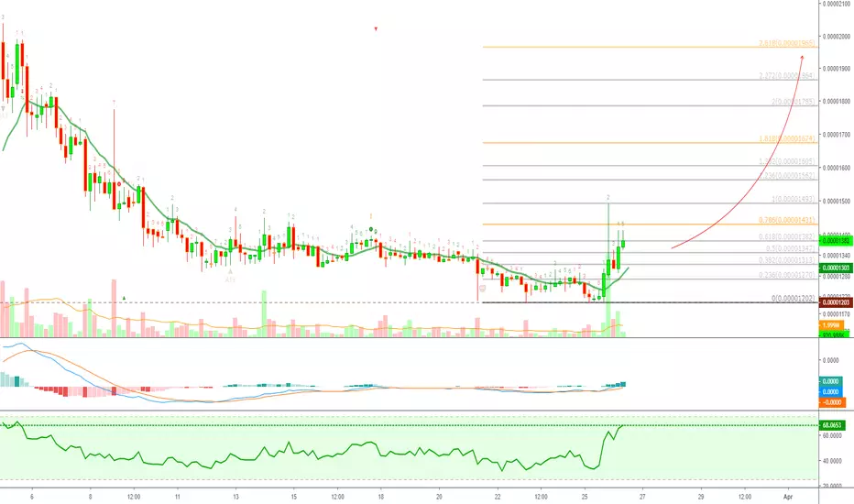The image size is (854, 504).
Task: Click the 0.382 Fibonacci level label
Action: coord(787,260)
